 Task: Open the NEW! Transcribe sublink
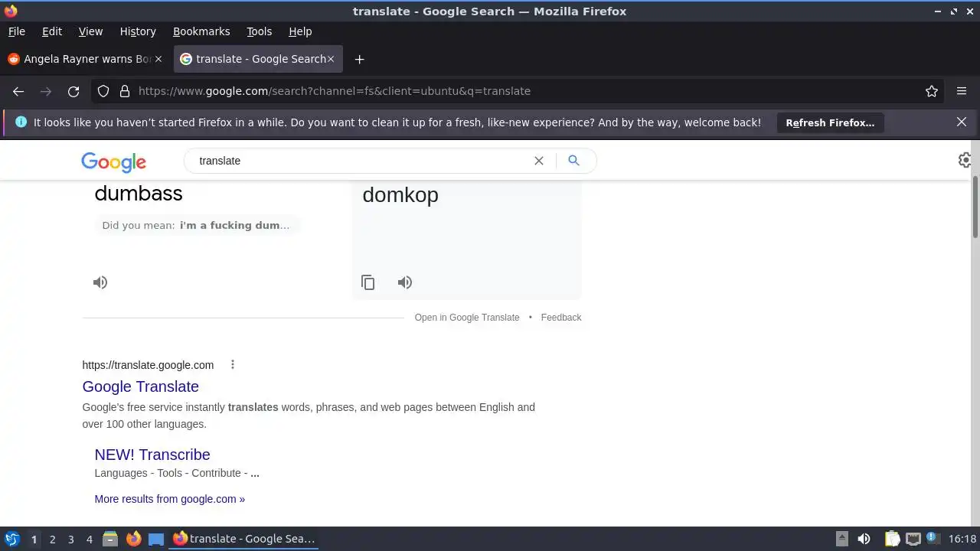[152, 455]
